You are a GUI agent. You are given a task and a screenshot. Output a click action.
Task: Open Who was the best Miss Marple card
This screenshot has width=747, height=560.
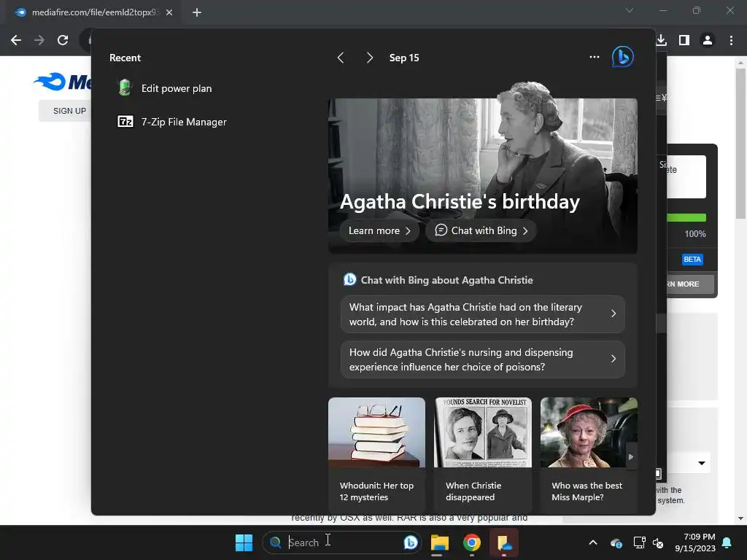click(589, 454)
